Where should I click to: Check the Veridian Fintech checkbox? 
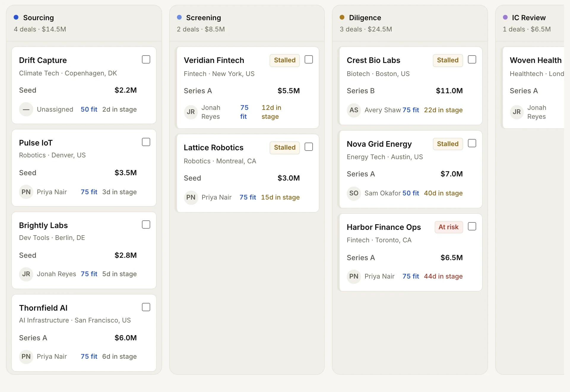(309, 59)
